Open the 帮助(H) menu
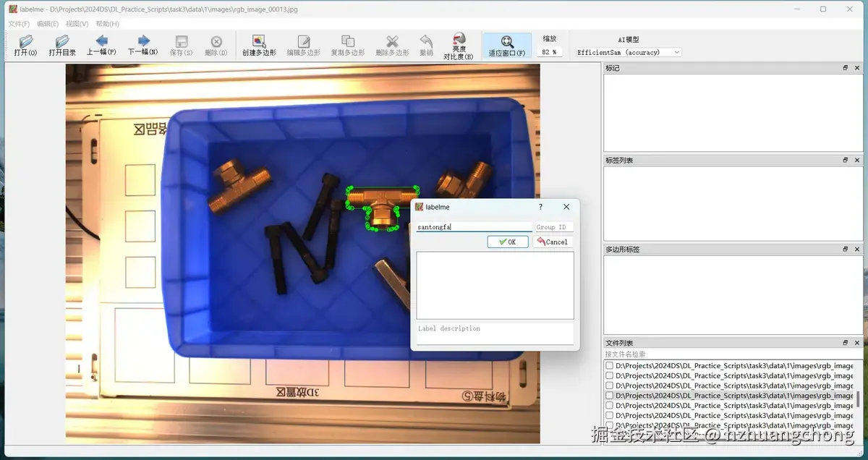Screen dimensions: 868x460 coord(107,24)
